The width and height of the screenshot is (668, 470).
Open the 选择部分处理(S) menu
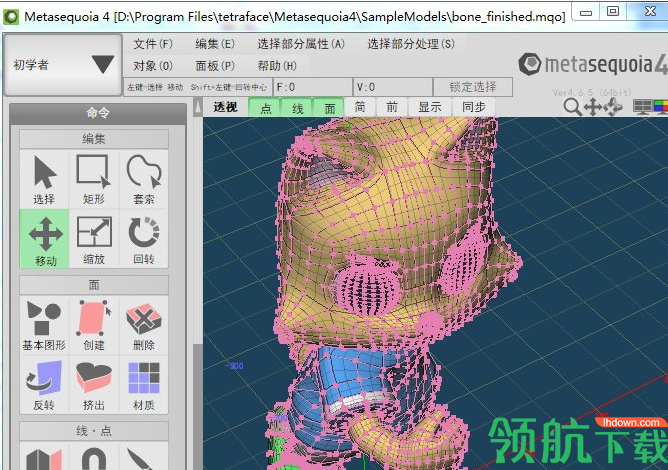(411, 44)
